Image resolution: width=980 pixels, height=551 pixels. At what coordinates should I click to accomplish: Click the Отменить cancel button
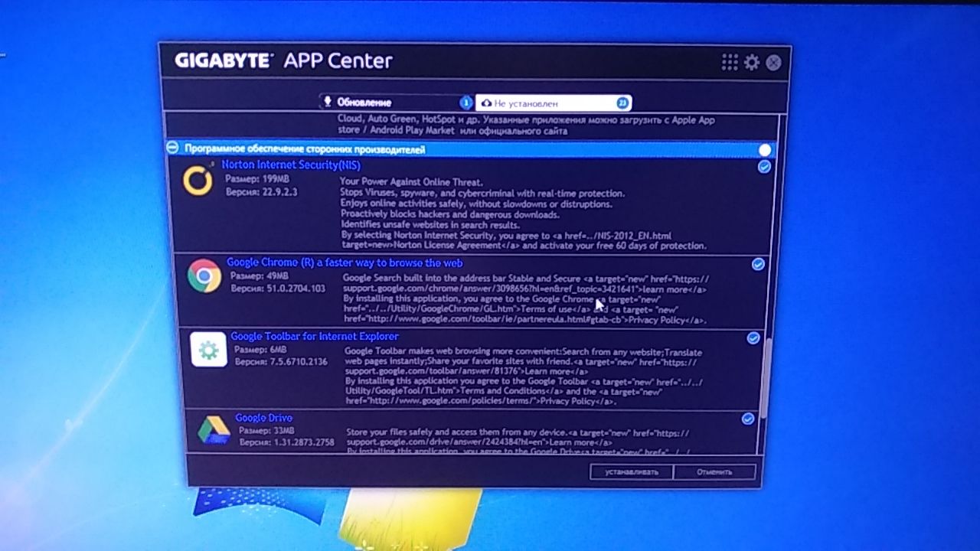[715, 472]
